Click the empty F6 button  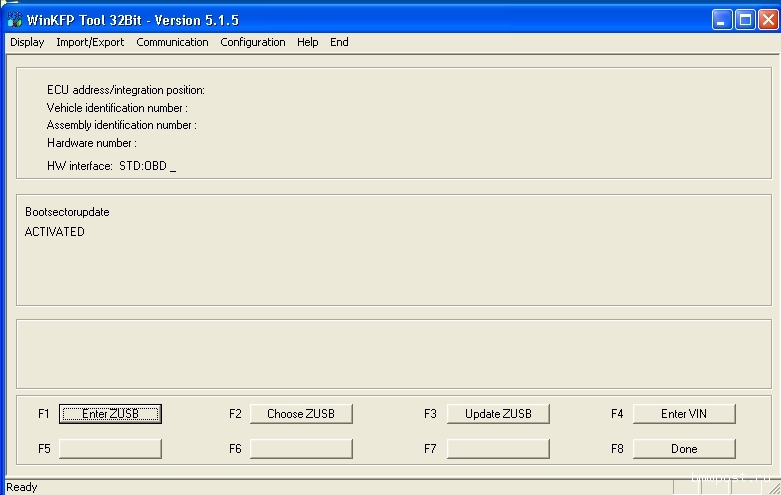point(301,449)
